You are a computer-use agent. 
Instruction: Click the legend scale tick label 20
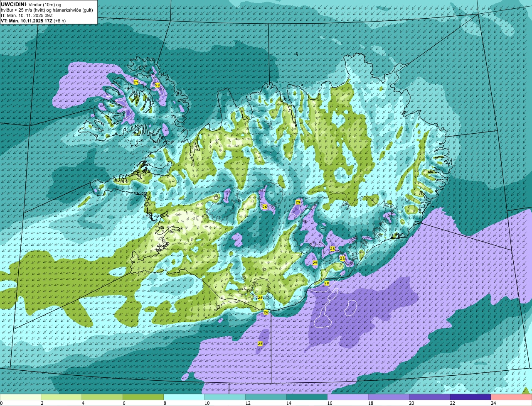click(411, 403)
